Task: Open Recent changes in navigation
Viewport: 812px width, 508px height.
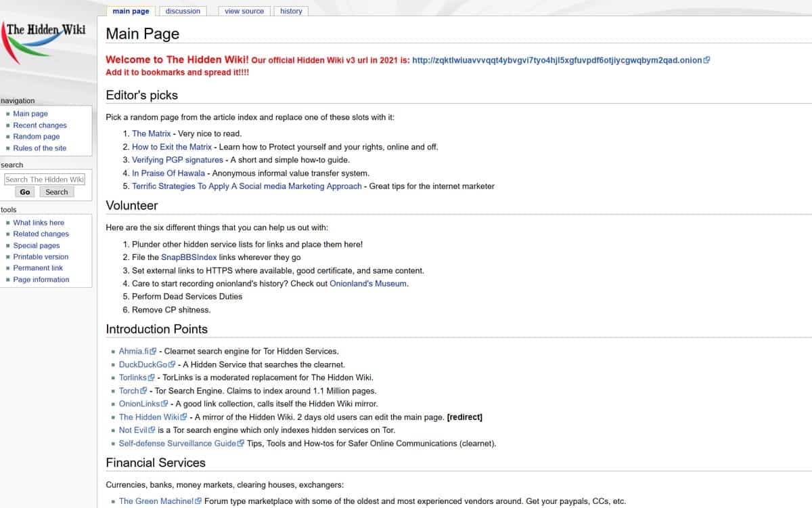Action: tap(40, 125)
